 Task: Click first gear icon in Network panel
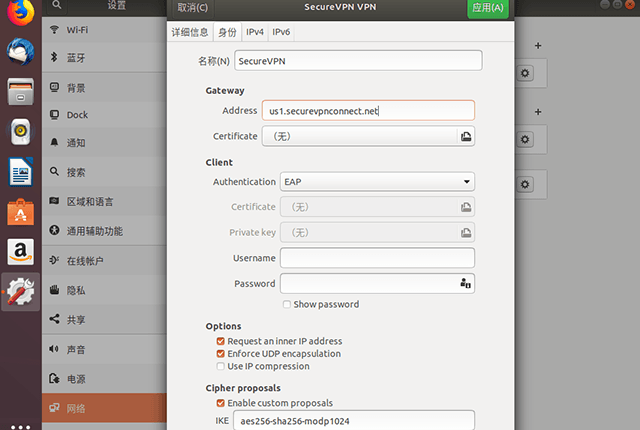[525, 73]
